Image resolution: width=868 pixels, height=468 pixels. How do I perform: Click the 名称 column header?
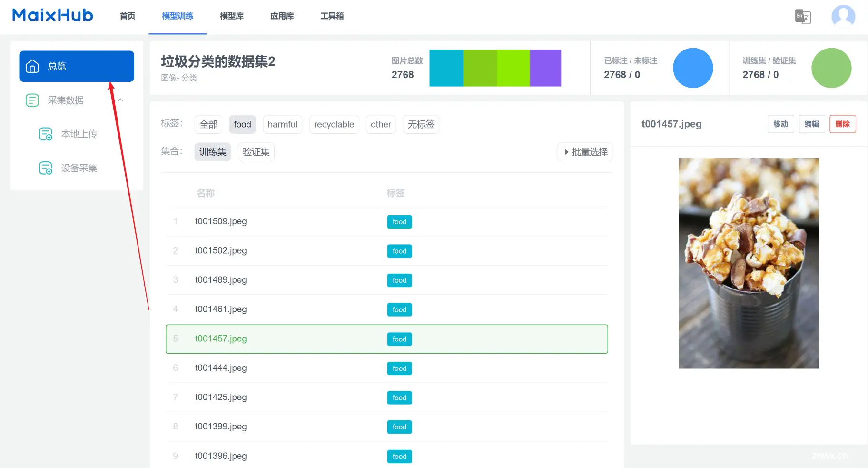click(x=206, y=193)
